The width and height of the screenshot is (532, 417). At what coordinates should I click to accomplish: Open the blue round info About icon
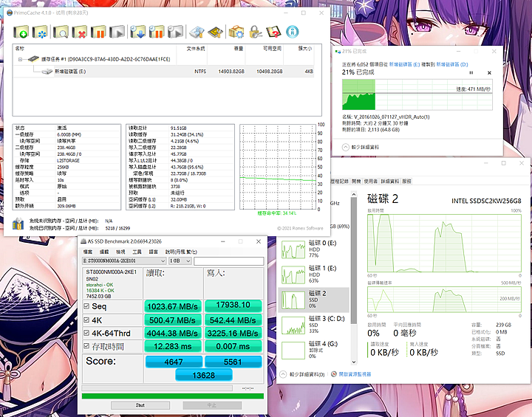tap(292, 32)
